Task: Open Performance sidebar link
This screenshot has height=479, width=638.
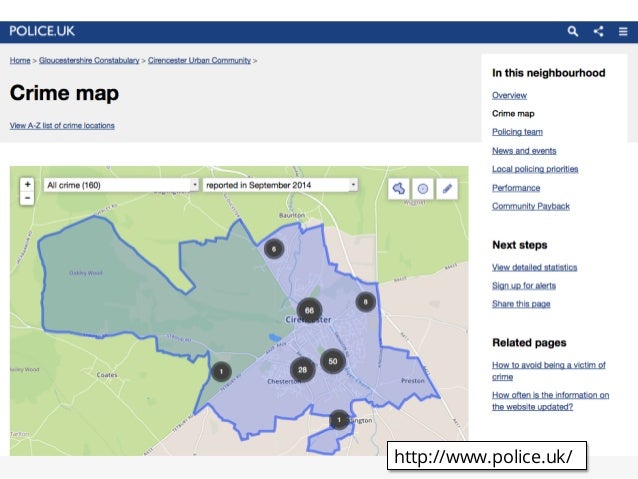Action: (x=516, y=188)
